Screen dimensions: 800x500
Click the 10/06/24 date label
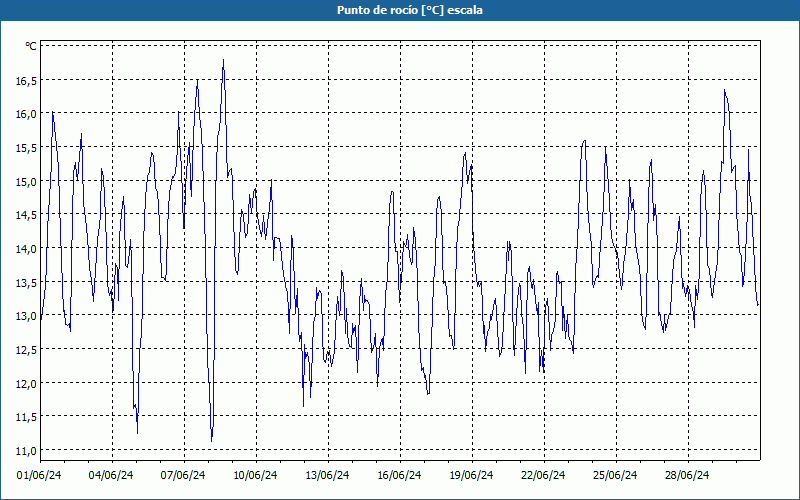pos(255,475)
